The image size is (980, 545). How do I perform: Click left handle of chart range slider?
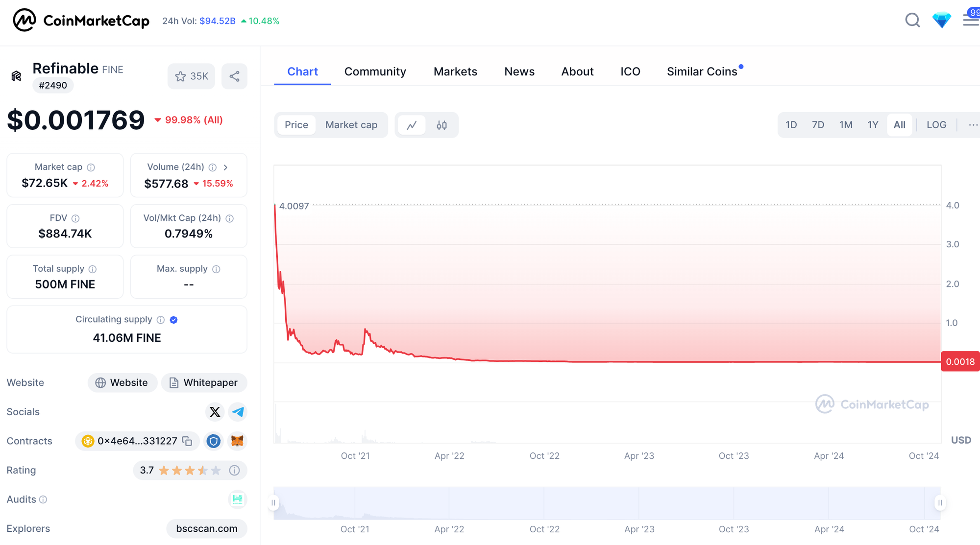(x=273, y=503)
